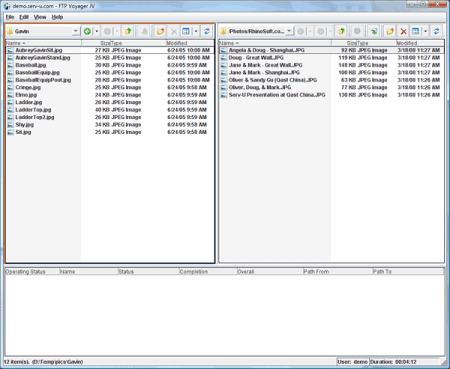Click the green Back button in left pane
This screenshot has width=450, height=369.
tap(87, 31)
